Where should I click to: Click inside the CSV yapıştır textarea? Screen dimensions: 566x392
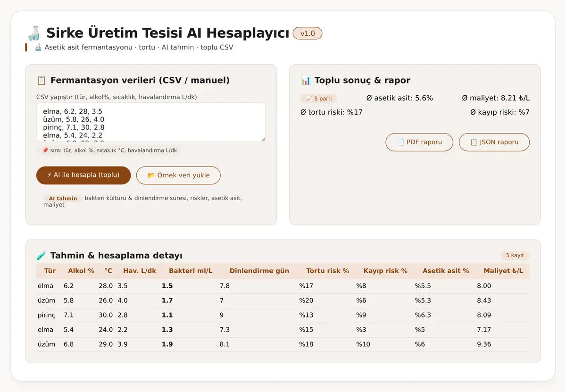click(x=151, y=122)
